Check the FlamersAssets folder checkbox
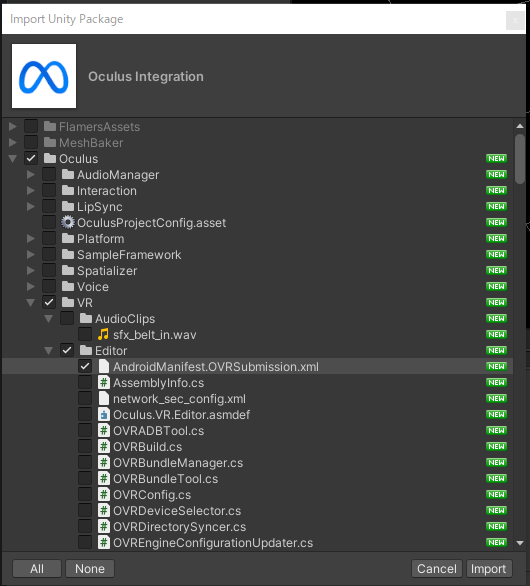This screenshot has height=586, width=530. [31, 126]
